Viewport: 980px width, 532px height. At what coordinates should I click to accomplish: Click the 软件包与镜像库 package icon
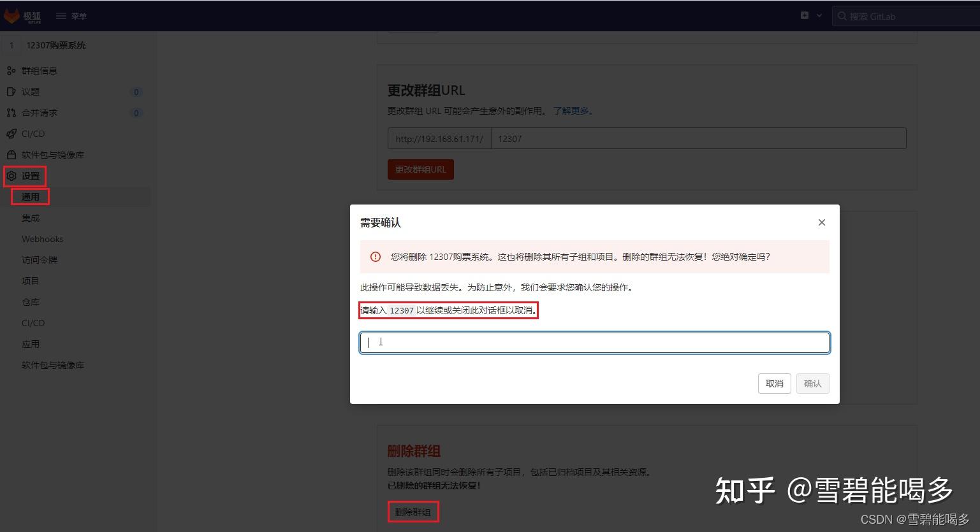pos(11,154)
